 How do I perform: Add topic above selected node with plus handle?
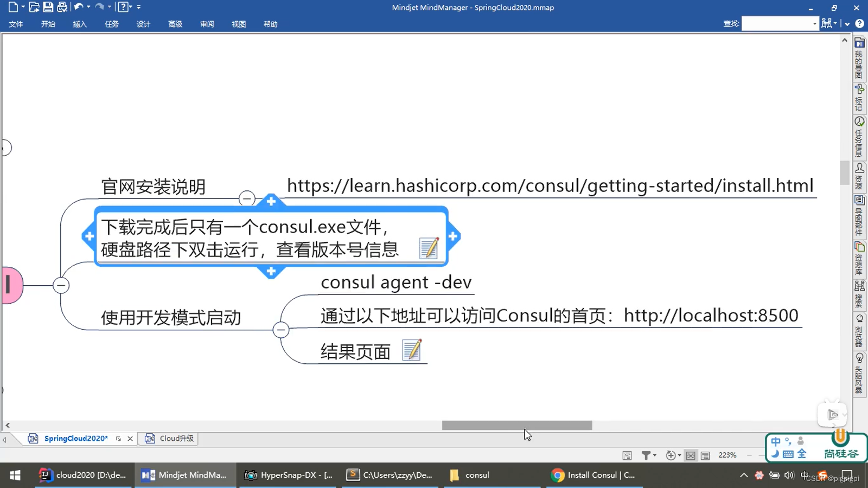click(x=271, y=201)
